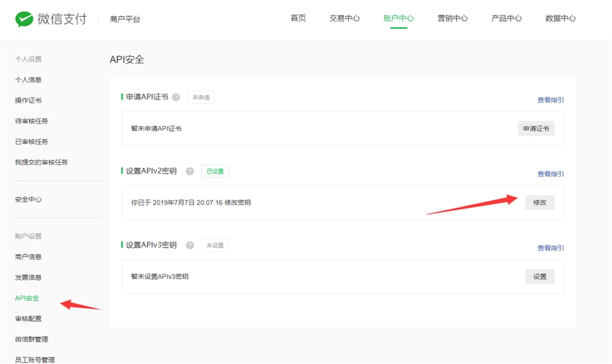This screenshot has height=364, width=612.
Task: Select the 账户中心 tab
Action: [398, 18]
